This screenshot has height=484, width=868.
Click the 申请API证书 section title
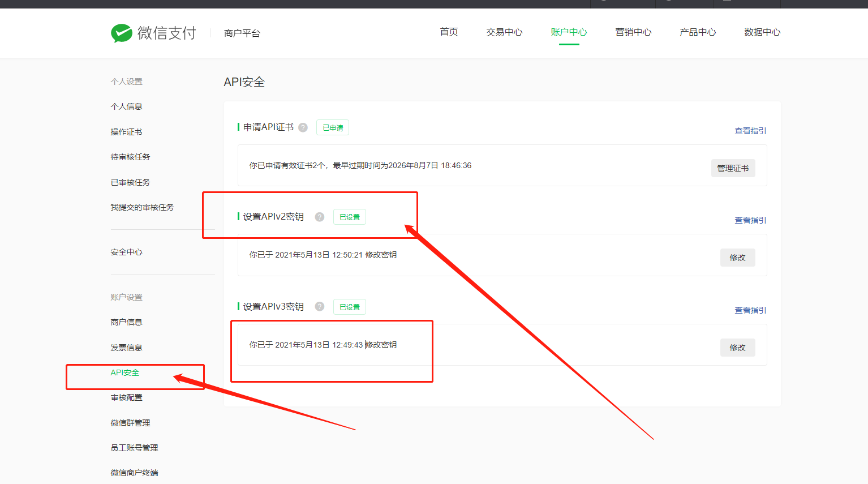[x=268, y=127]
